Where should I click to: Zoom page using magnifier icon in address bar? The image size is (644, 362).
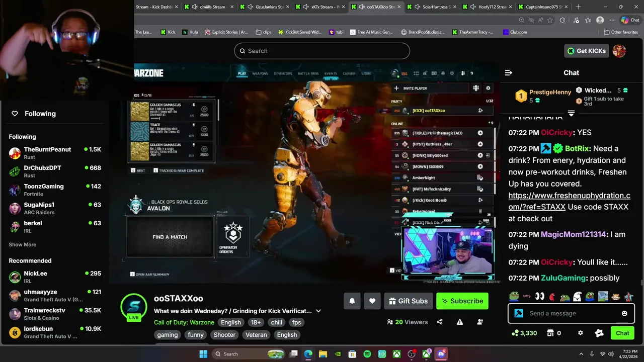(522, 20)
